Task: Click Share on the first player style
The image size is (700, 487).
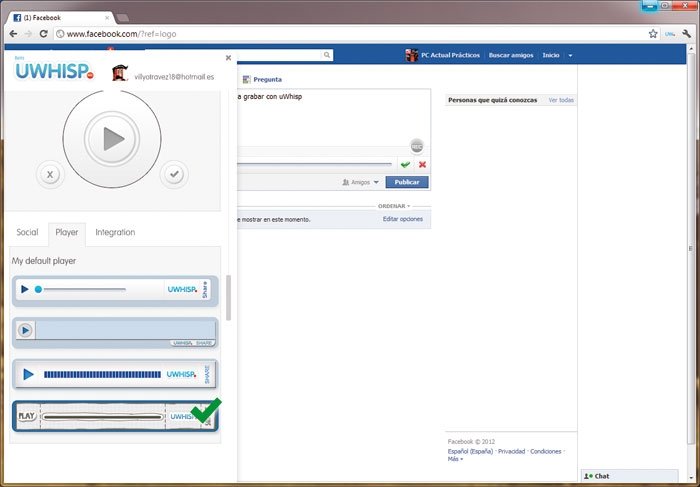Action: click(x=205, y=290)
